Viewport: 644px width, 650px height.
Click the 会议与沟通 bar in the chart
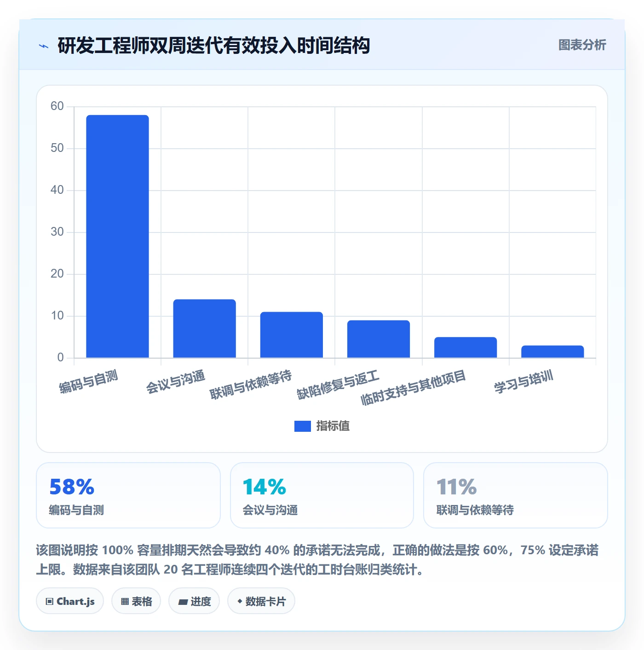(x=204, y=328)
